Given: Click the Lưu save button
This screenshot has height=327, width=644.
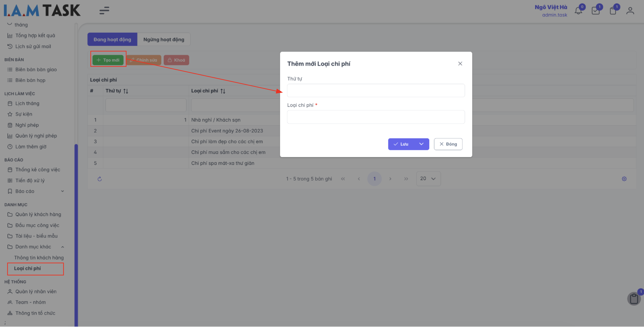Looking at the screenshot, I should click(x=401, y=144).
